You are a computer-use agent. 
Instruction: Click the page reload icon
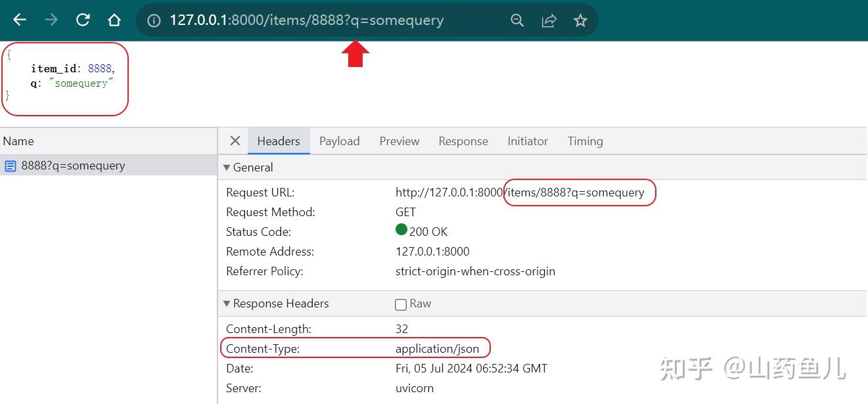tap(83, 20)
